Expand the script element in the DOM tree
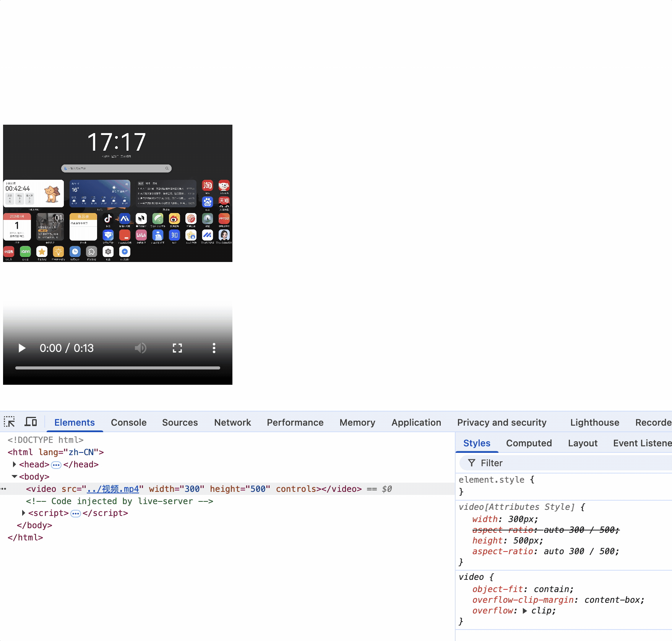This screenshot has height=641, width=672. click(x=24, y=513)
